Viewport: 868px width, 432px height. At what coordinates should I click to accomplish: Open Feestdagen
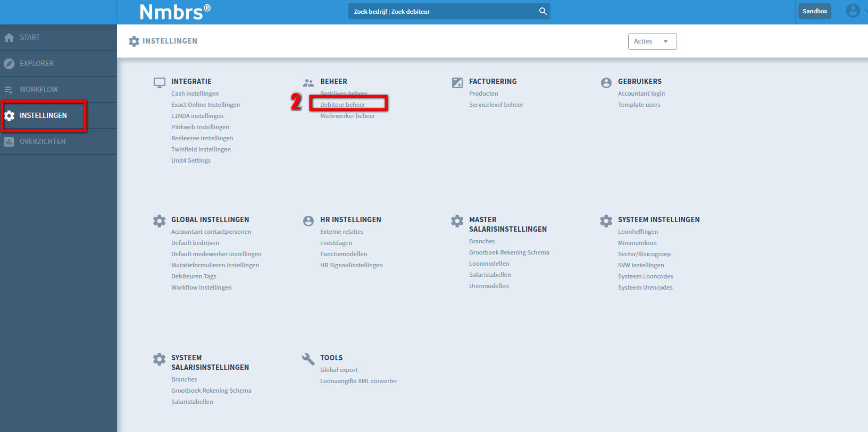[x=336, y=243]
